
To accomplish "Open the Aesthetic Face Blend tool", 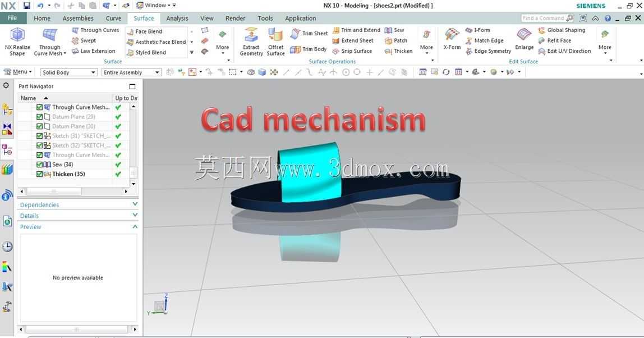I will [x=157, y=42].
